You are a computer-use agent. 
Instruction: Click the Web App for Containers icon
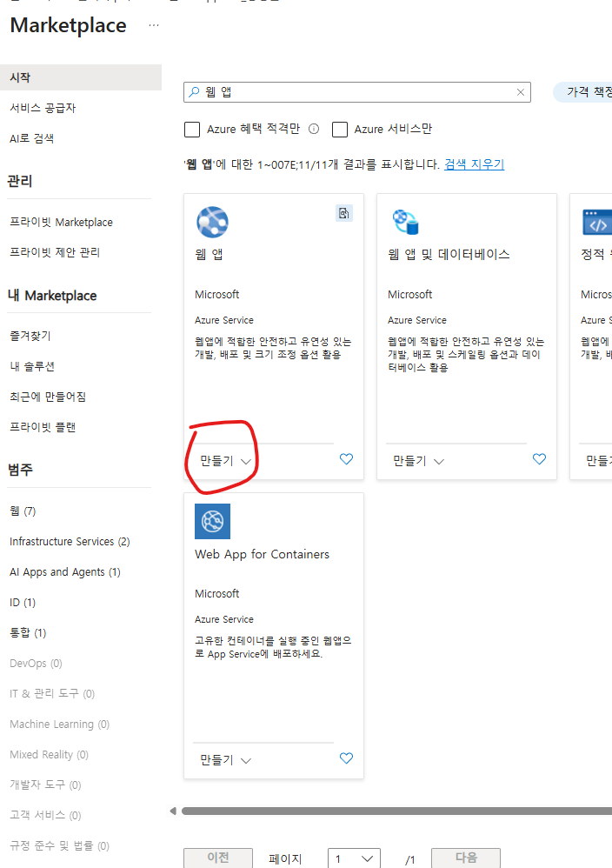[x=212, y=522]
